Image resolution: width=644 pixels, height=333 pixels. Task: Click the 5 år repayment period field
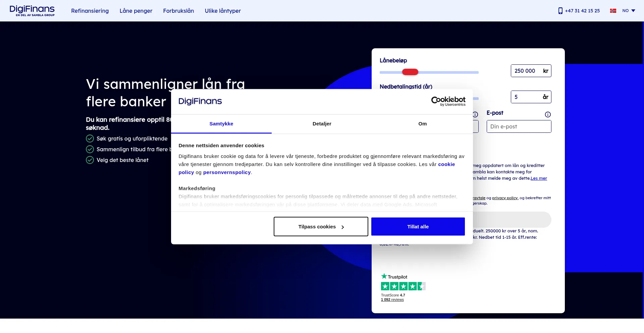coord(531,97)
